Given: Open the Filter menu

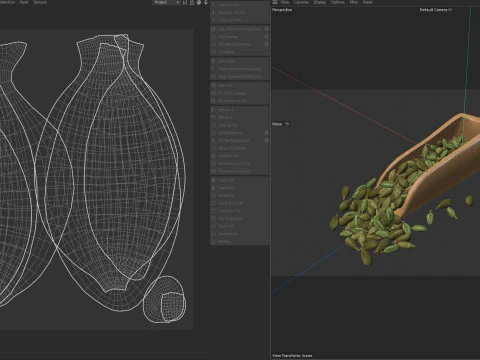Looking at the screenshot, I should point(354,2).
